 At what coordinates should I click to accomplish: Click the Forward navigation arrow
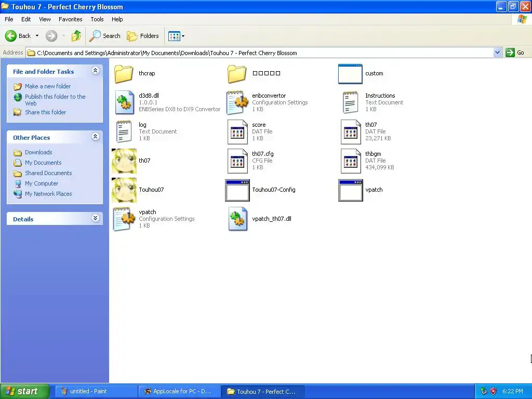point(51,36)
